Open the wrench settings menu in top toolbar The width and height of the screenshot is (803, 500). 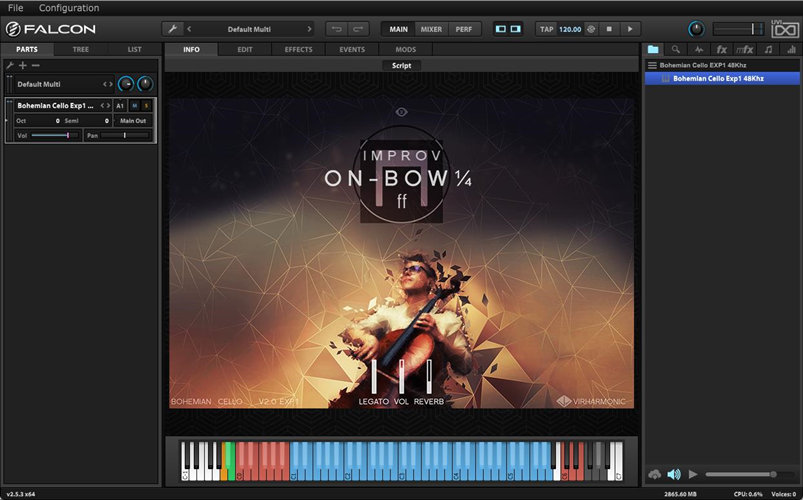coord(172,29)
